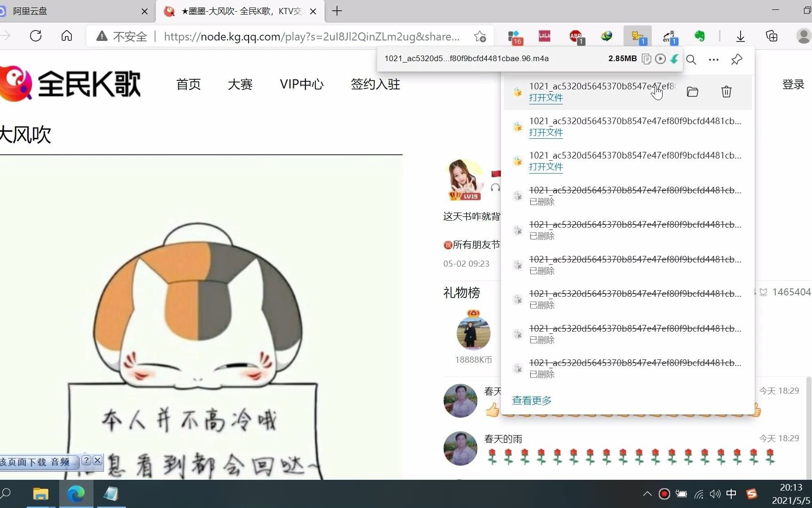Click 春天的雨 commenter name
The image size is (812, 508).
[x=503, y=439]
